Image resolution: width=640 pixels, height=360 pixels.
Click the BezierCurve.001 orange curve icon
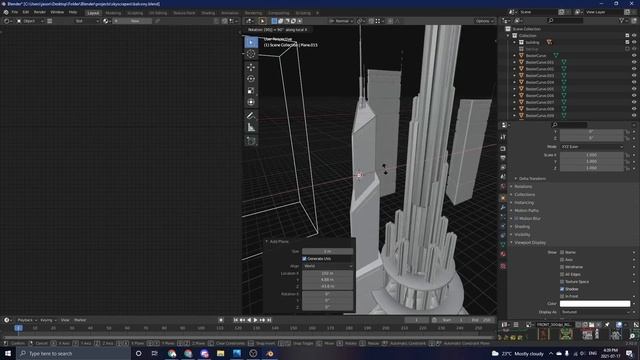point(521,62)
